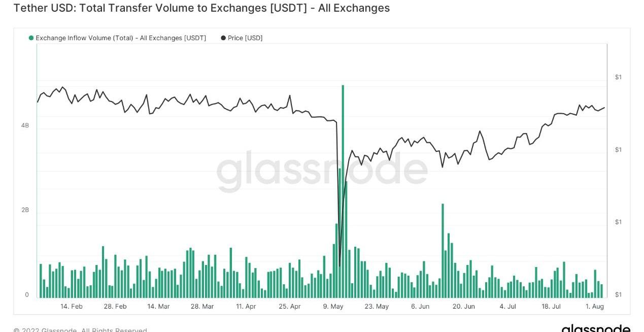
Task: Select the tallest green bar in May
Action: coord(343,190)
